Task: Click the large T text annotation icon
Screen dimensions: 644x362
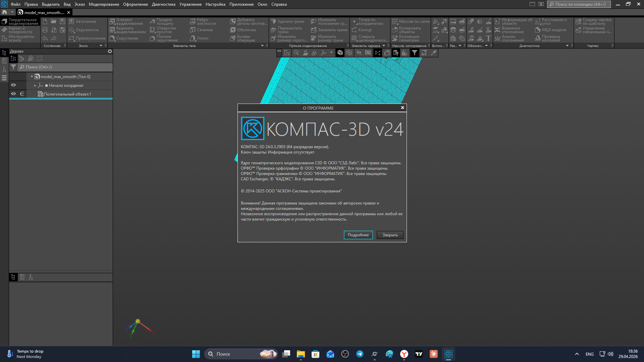Action: (488, 38)
